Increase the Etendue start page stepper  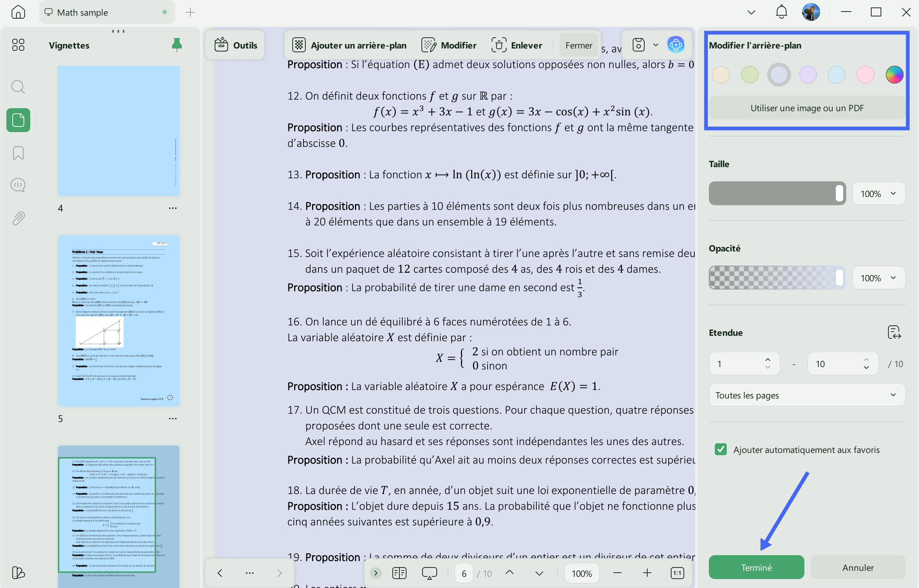pyautogui.click(x=768, y=360)
